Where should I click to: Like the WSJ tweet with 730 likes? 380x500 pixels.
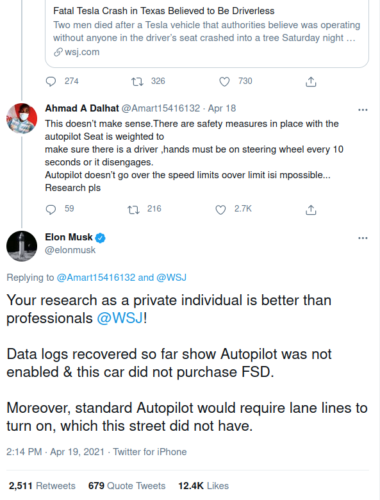pyautogui.click(x=224, y=81)
